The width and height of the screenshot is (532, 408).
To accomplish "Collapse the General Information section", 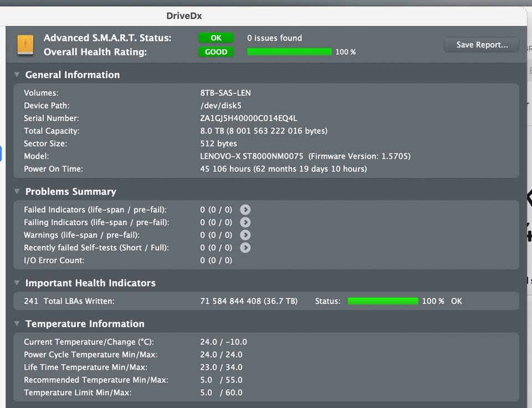I will click(17, 75).
